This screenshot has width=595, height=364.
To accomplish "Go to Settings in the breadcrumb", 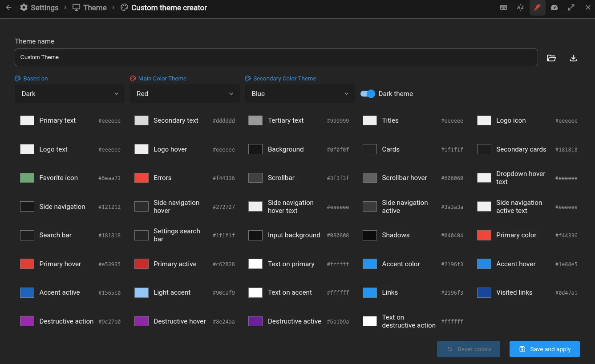I will (x=45, y=8).
